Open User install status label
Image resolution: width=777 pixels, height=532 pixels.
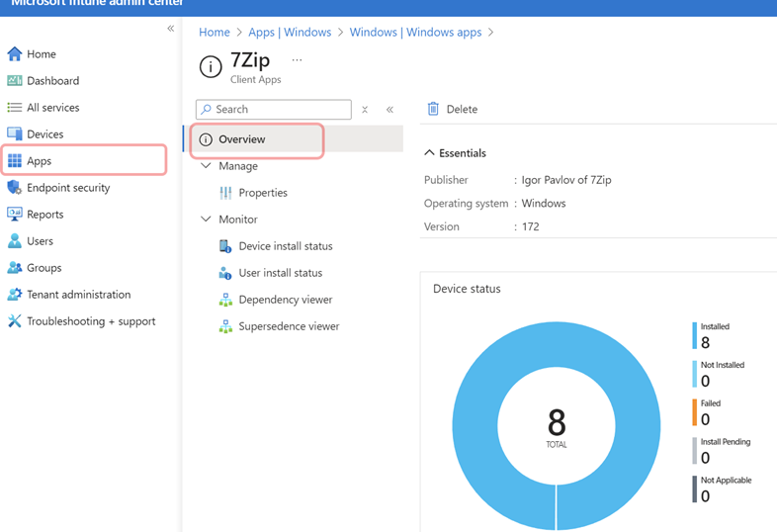(x=281, y=273)
